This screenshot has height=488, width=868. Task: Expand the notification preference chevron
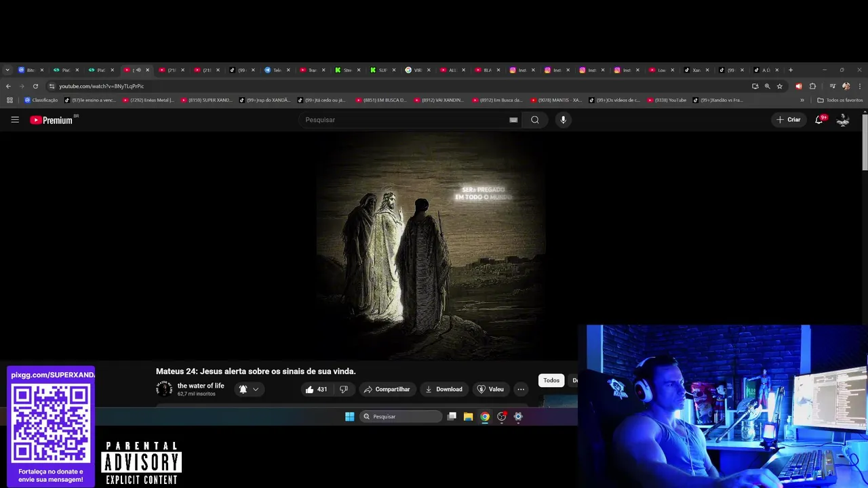coord(256,389)
